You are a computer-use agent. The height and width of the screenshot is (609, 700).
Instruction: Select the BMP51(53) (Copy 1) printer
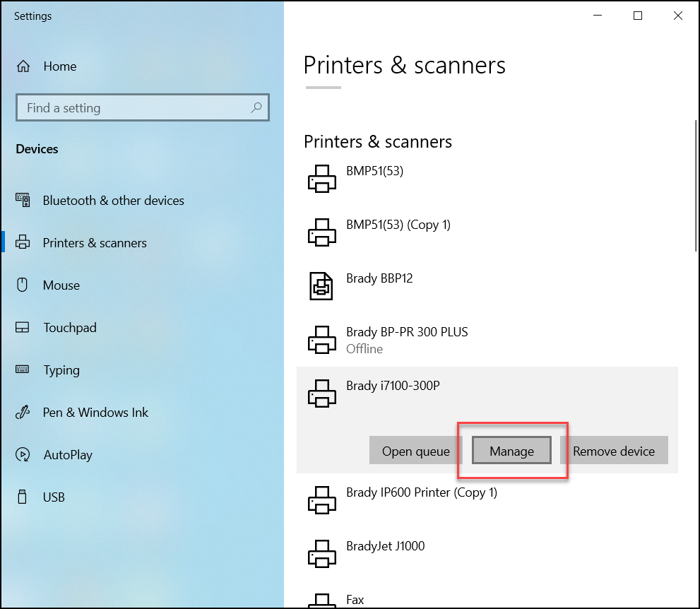[487, 232]
